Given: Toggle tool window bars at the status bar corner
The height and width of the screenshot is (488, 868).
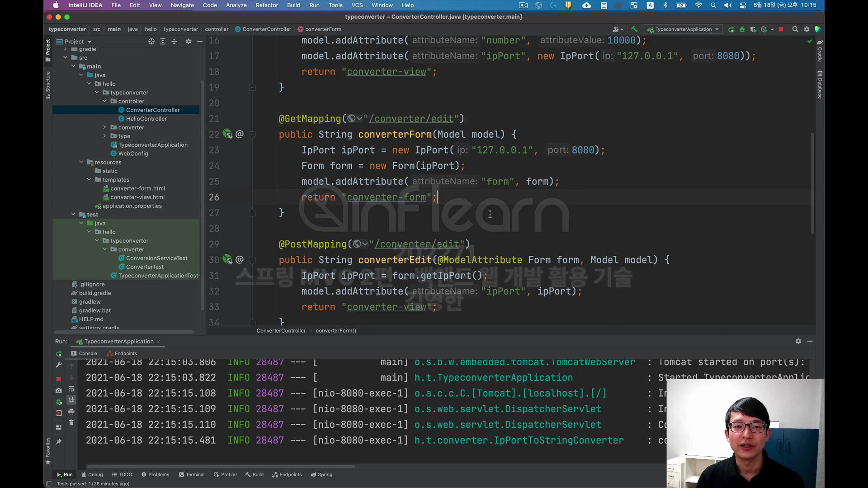Looking at the screenshot, I should (x=49, y=484).
